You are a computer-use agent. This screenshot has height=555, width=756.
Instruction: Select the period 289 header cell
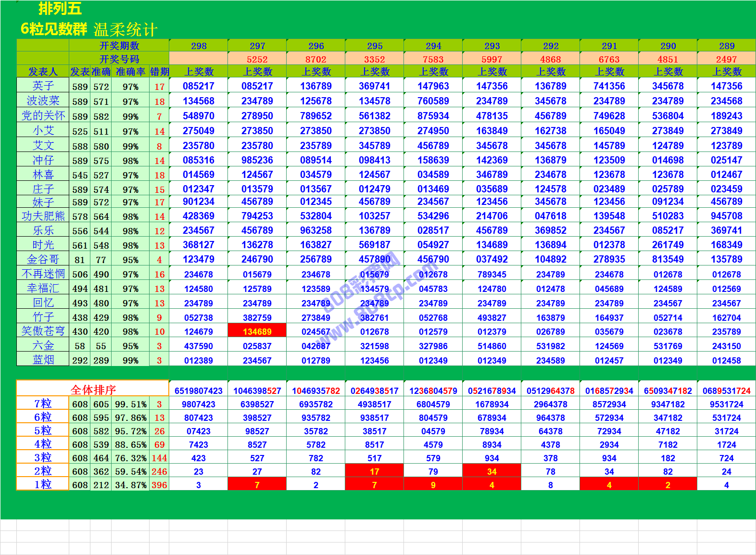click(726, 46)
